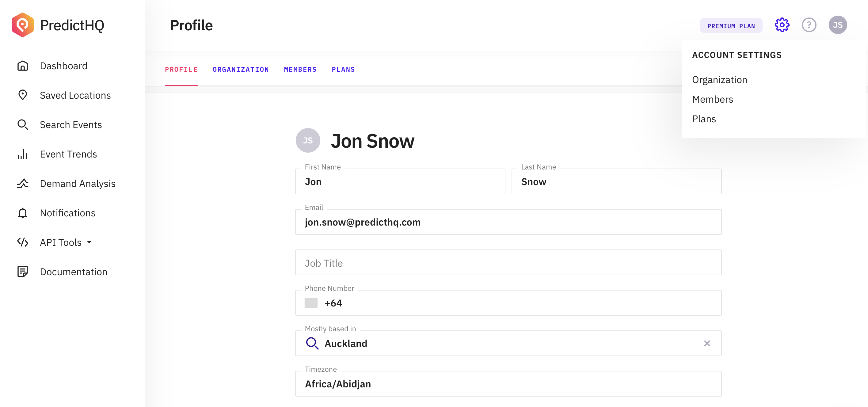868x407 pixels.
Task: Switch to the Organization tab
Action: coord(241,69)
